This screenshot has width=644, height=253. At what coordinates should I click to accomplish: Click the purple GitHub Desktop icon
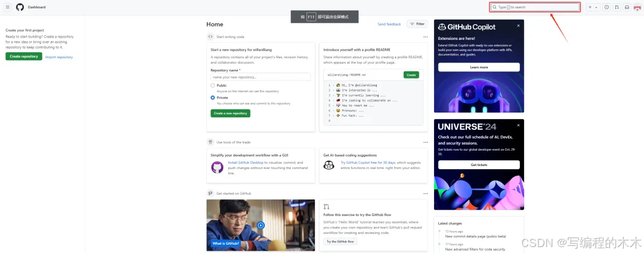[x=217, y=167]
